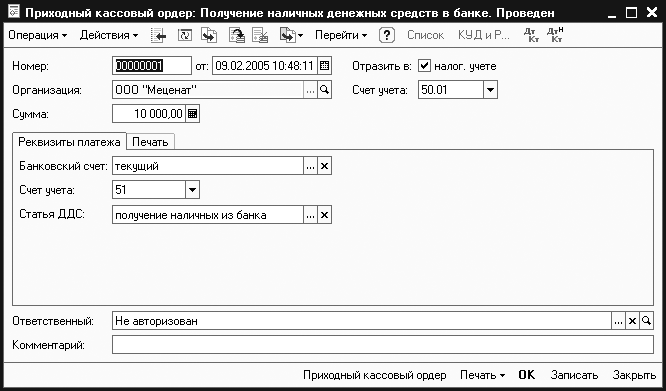Click ellipsis button for Статья ДДС

point(310,215)
